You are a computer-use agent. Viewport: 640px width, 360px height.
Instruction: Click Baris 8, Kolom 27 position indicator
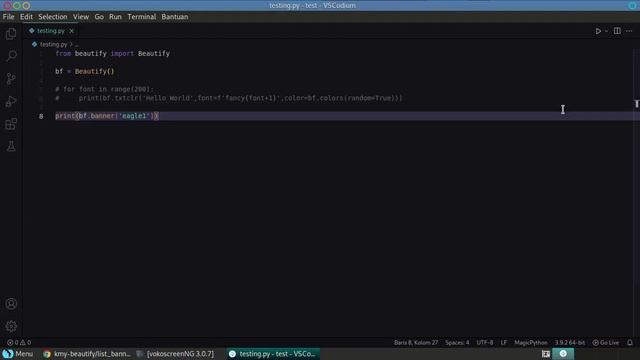pyautogui.click(x=416, y=343)
